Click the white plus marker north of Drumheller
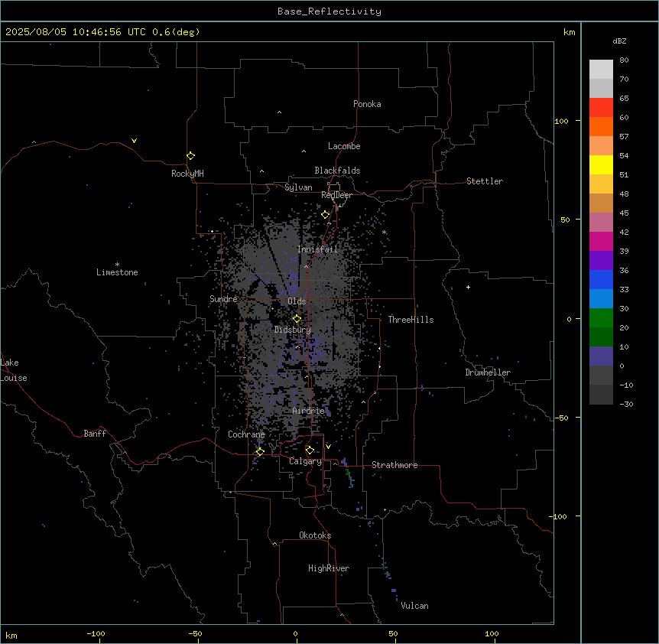The width and height of the screenshot is (659, 644). coord(468,287)
